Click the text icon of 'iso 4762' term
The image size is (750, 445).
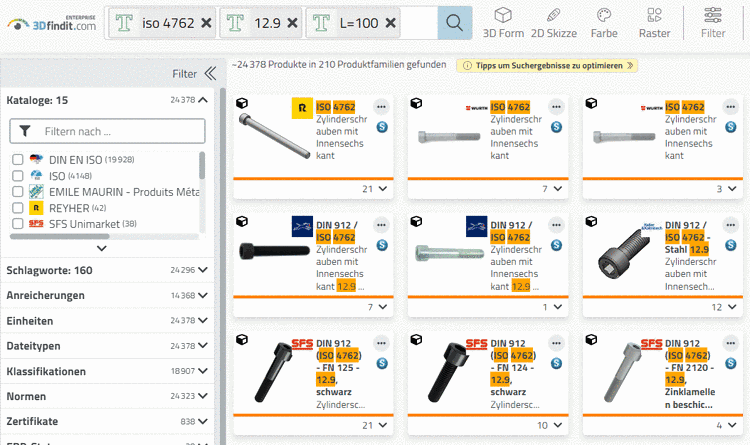pos(124,23)
